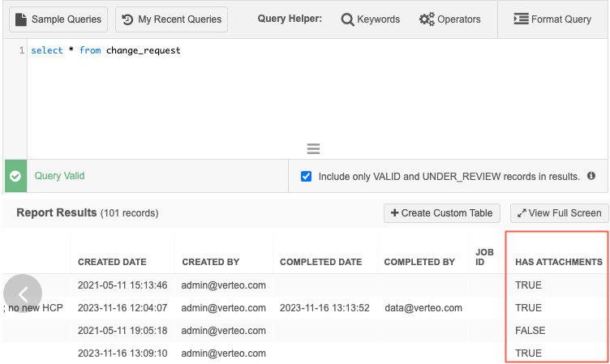This screenshot has width=610, height=364.
Task: Open the Sample Queries list
Action: point(58,19)
